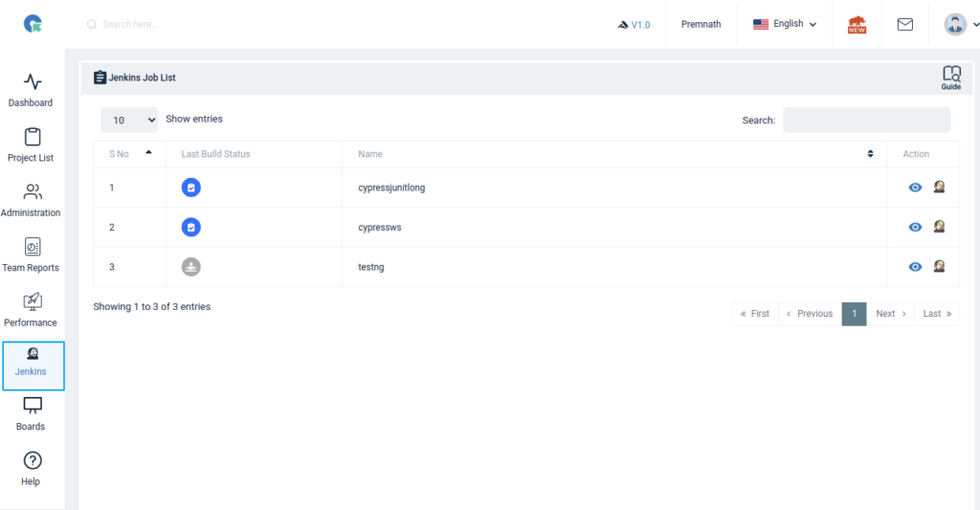Click the V1.0 version indicator
This screenshot has width=980, height=510.
pyautogui.click(x=634, y=24)
